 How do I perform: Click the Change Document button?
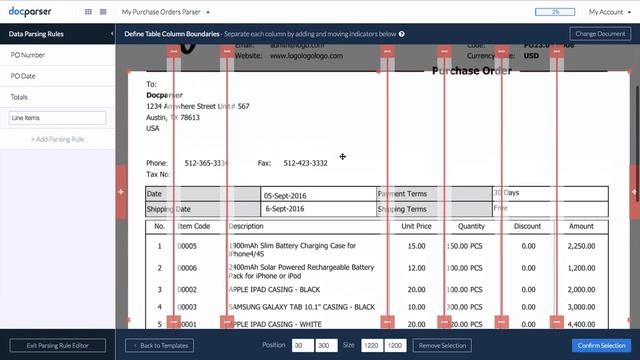600,34
